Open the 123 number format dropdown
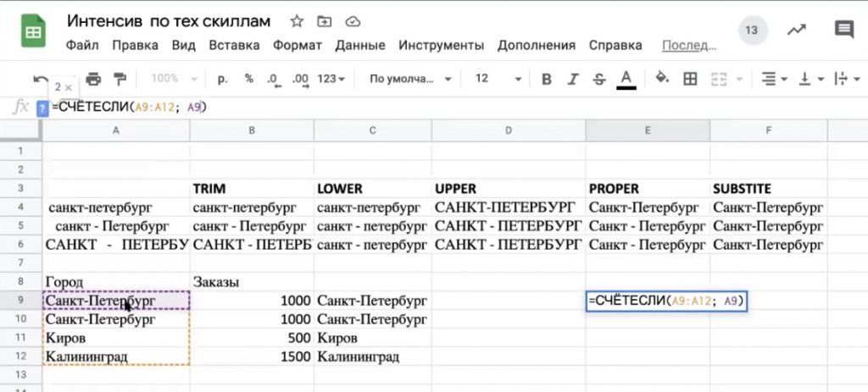The width and height of the screenshot is (868, 392). coord(331,79)
